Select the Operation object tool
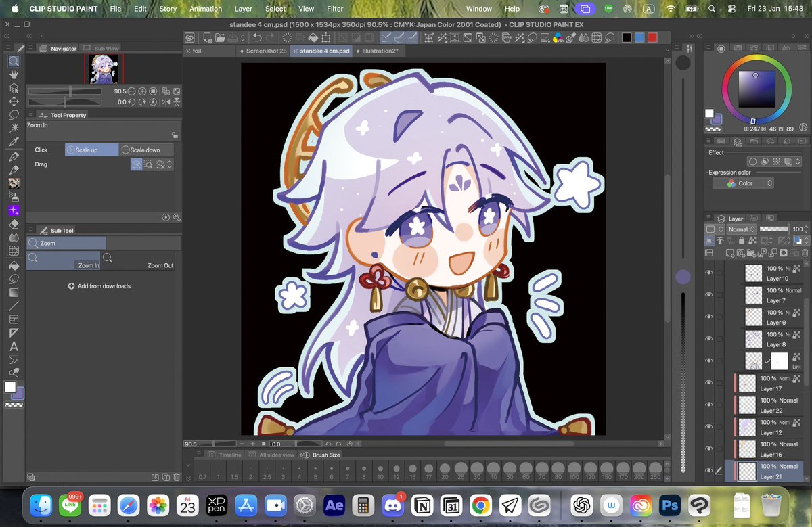This screenshot has height=527, width=812. (x=13, y=89)
